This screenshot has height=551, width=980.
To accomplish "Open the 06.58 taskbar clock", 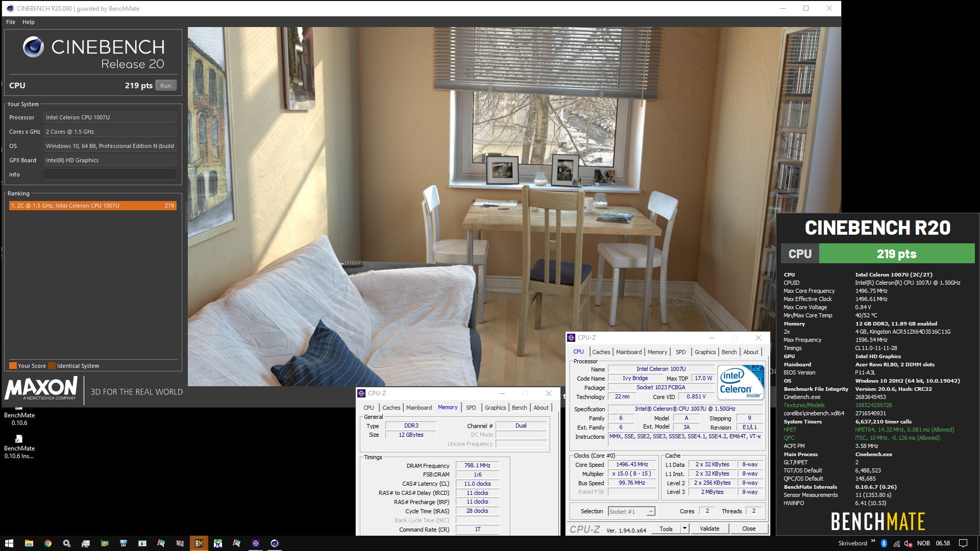I will pyautogui.click(x=943, y=543).
